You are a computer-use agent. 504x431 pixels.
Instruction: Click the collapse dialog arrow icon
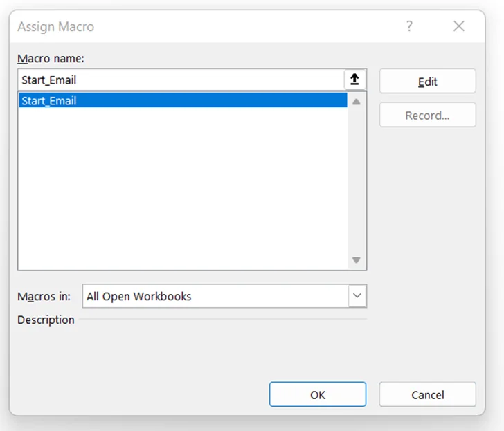(x=354, y=80)
